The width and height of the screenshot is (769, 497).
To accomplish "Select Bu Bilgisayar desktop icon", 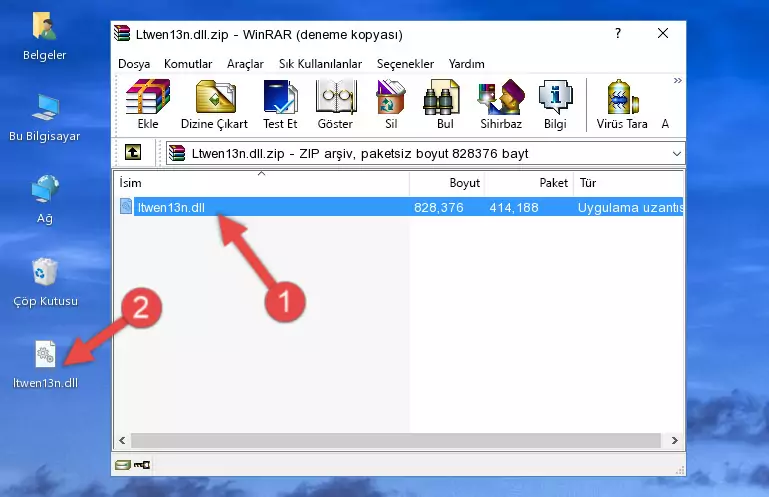I will pos(45,118).
